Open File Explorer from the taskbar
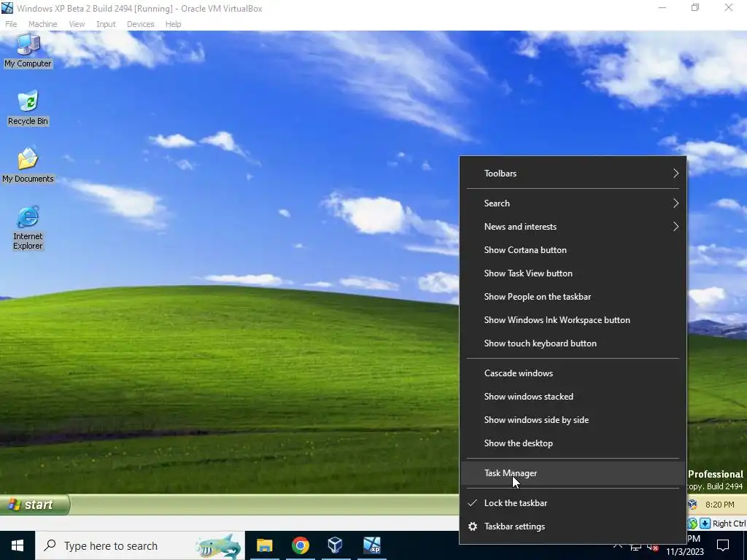 [x=264, y=545]
